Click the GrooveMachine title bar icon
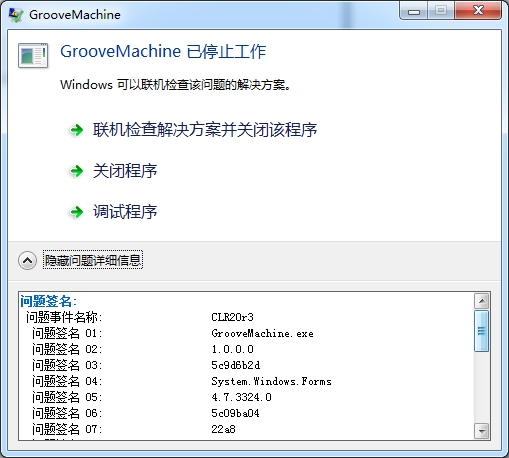This screenshot has width=509, height=458. coord(16,15)
